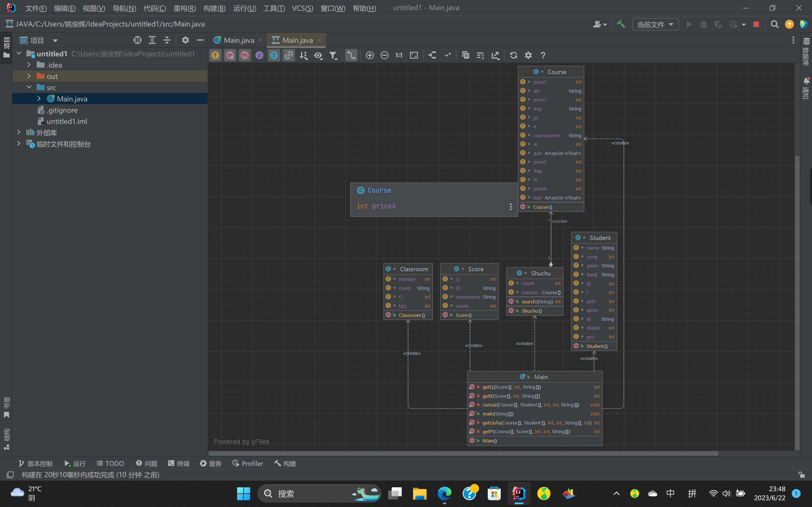Image resolution: width=812 pixels, height=507 pixels.
Task: Expand the .idea folder
Action: (29, 65)
